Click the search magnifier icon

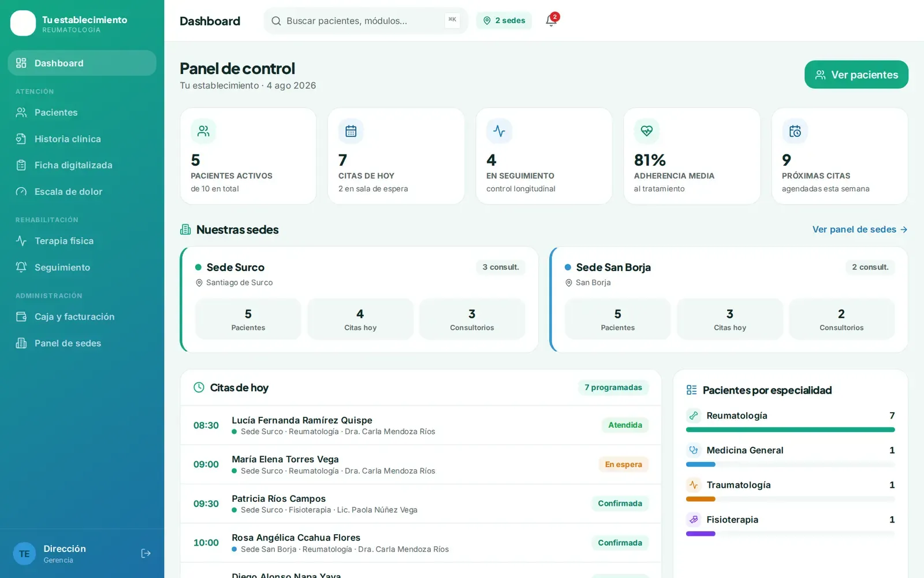tap(276, 21)
